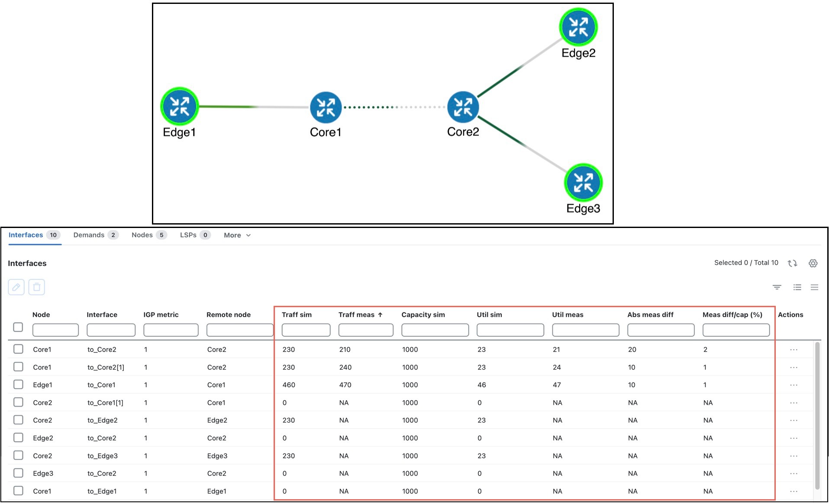The height and width of the screenshot is (504, 829).
Task: Check the checkbox for the Core1 to_Core2 row
Action: pos(18,349)
